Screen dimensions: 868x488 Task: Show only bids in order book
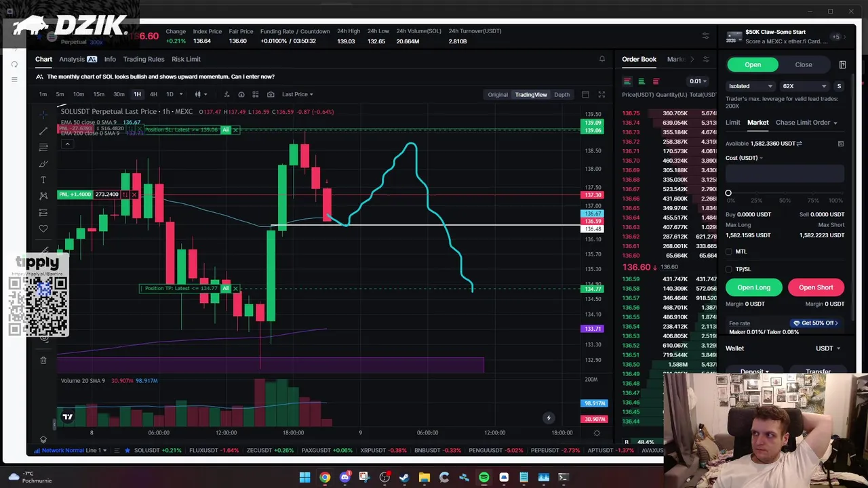tap(642, 81)
